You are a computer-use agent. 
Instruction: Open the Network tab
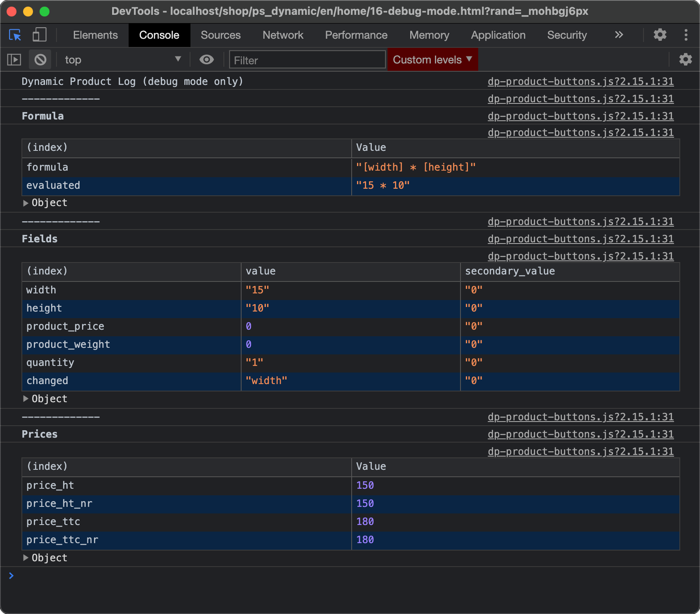(x=283, y=35)
